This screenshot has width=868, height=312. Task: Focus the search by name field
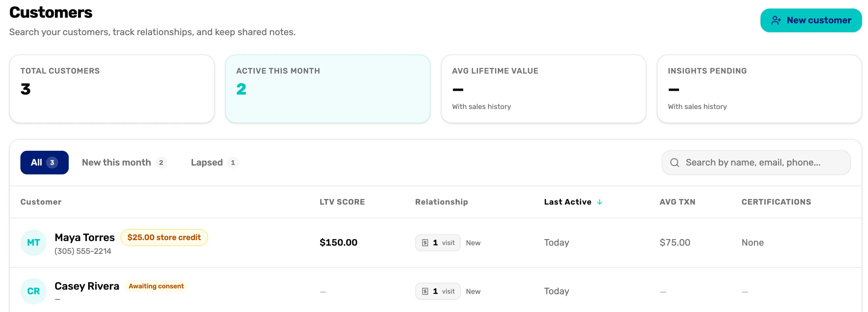pyautogui.click(x=756, y=163)
